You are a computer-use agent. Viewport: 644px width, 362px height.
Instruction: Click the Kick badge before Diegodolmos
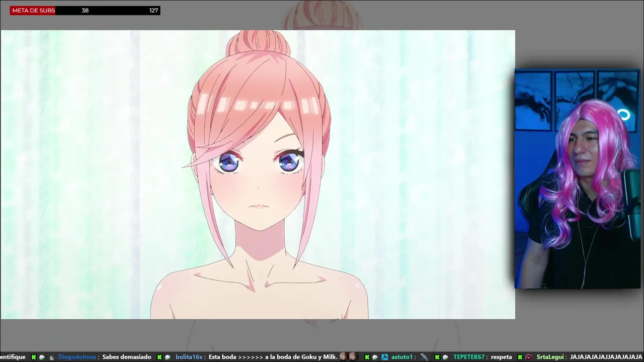(34, 357)
